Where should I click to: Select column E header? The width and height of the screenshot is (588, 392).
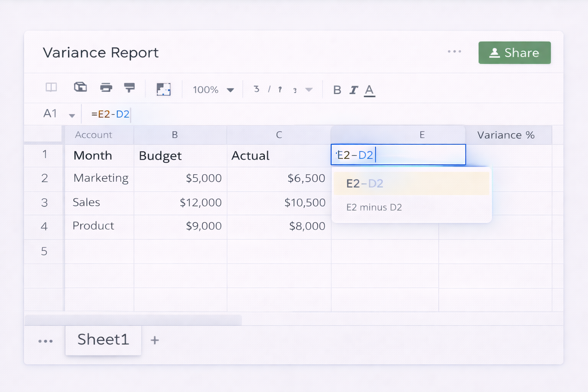pyautogui.click(x=398, y=134)
